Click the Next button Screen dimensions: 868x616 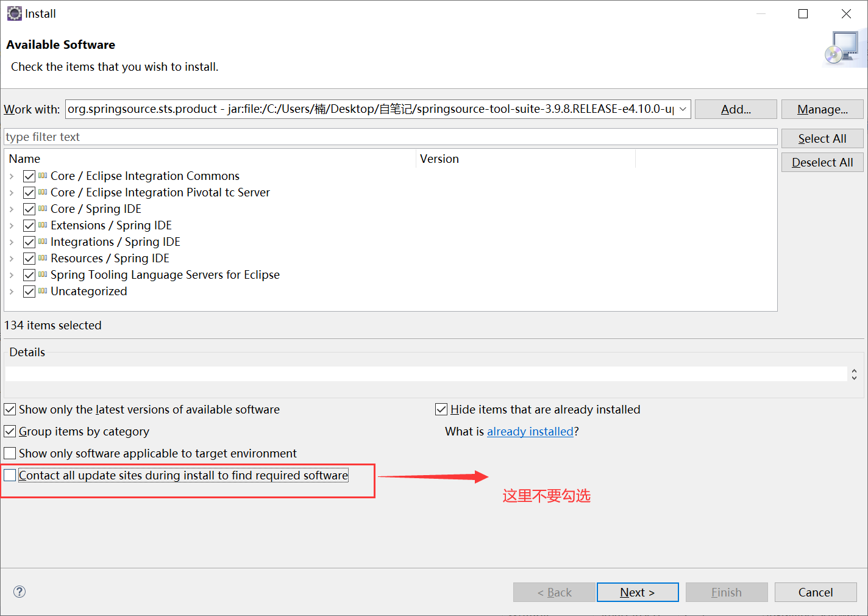coord(638,592)
